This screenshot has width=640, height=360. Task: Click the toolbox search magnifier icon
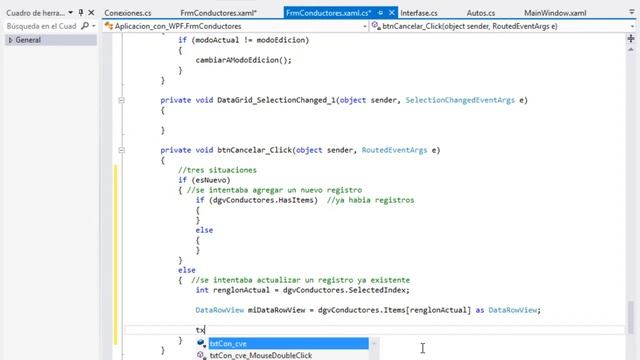click(84, 26)
